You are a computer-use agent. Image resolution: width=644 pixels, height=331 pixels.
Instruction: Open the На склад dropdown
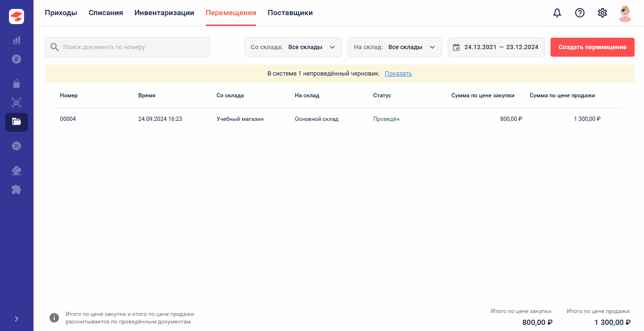coord(395,47)
